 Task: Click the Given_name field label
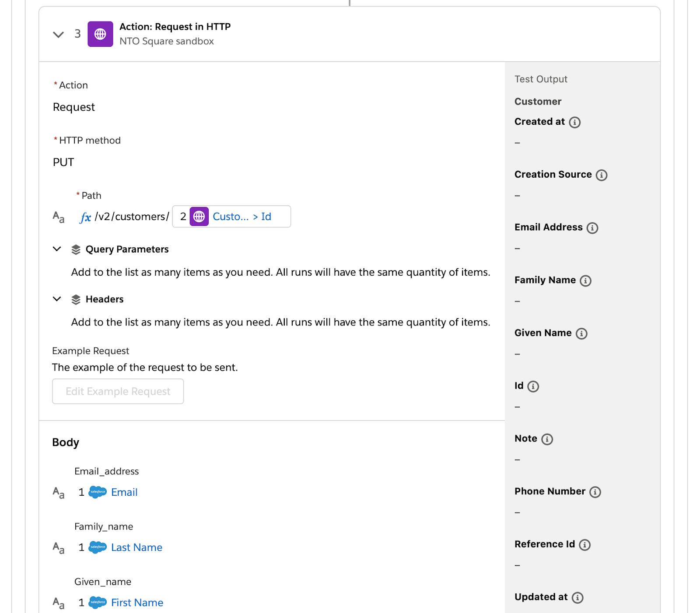tap(103, 581)
